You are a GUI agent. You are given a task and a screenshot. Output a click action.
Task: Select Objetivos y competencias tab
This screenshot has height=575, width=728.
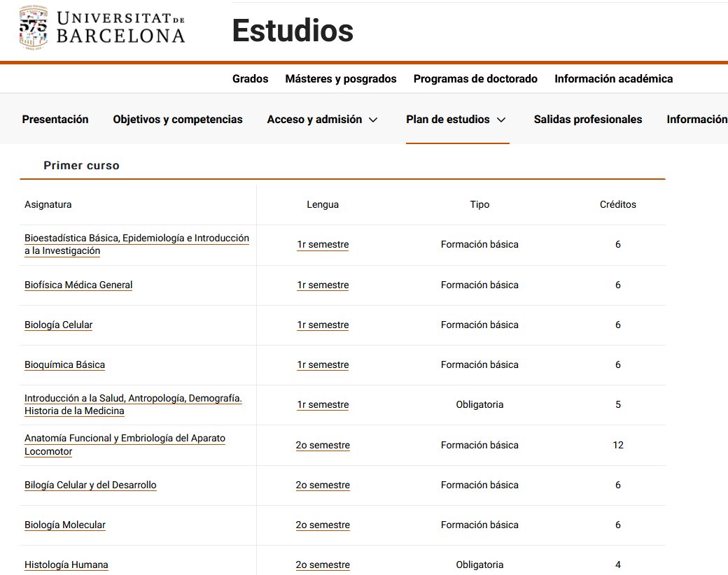[178, 120]
